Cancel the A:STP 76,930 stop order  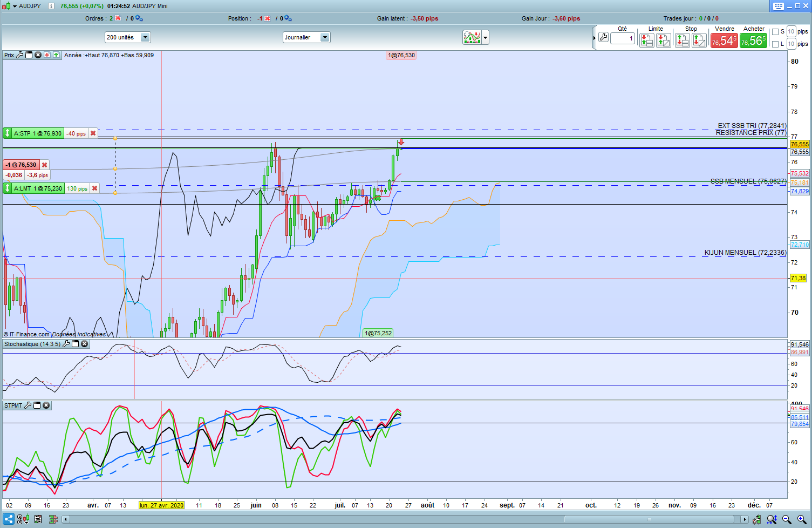[93, 133]
